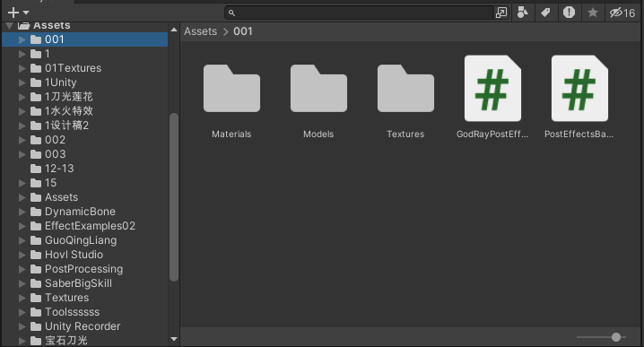
Task: Click folder tree scroll up arrow
Action: pos(174,30)
